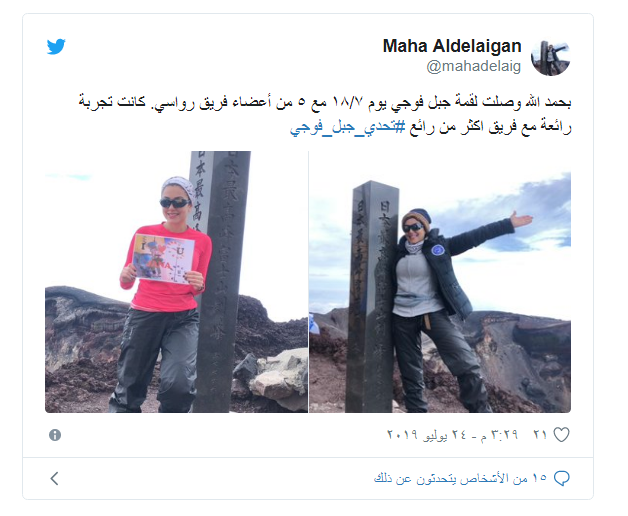Click the reply speech bubble icon
The width and height of the screenshot is (628, 516).
pyautogui.click(x=562, y=478)
